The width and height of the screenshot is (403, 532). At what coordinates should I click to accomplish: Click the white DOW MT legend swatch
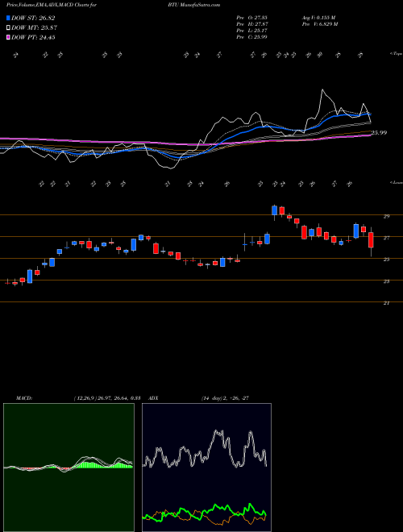[x=9, y=27]
